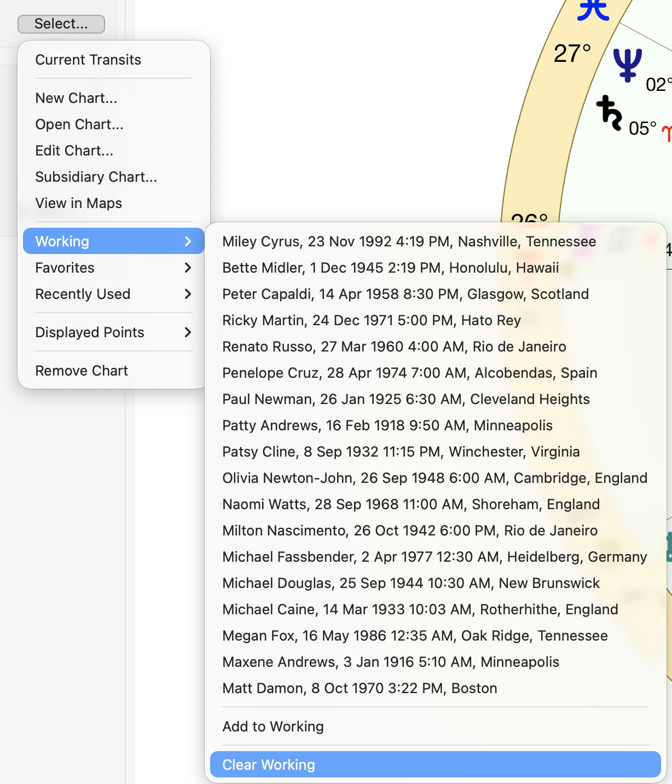Select Milton Nascimento chart entry

click(x=436, y=531)
